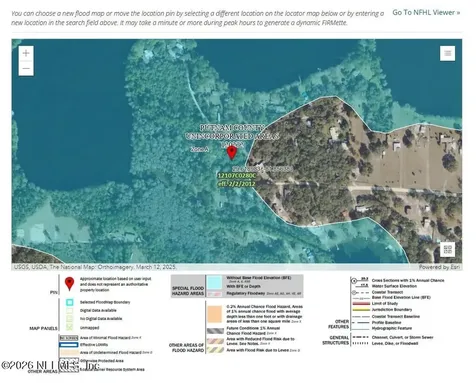Select the 12107C0280C panel label

pyautogui.click(x=237, y=176)
